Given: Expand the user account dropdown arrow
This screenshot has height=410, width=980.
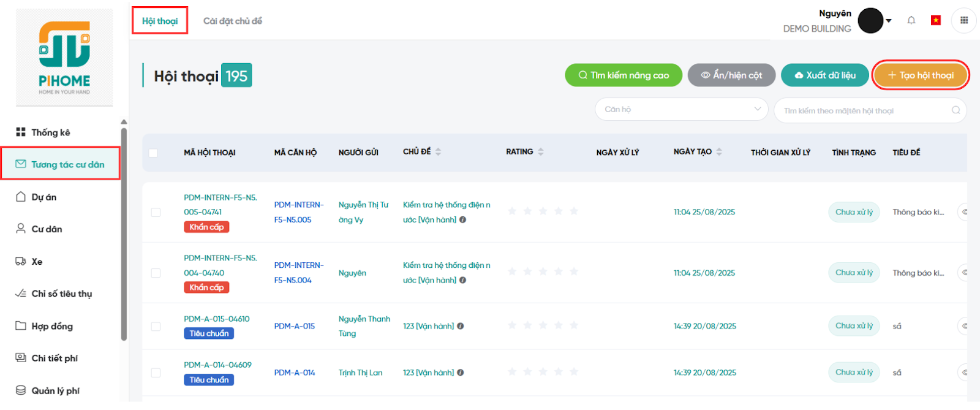Looking at the screenshot, I should click(889, 21).
